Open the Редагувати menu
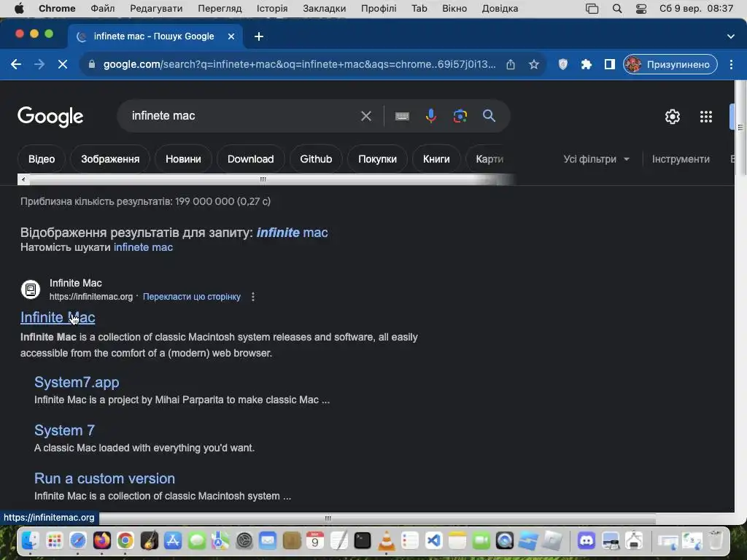Viewport: 747px width, 560px height. pyautogui.click(x=156, y=9)
